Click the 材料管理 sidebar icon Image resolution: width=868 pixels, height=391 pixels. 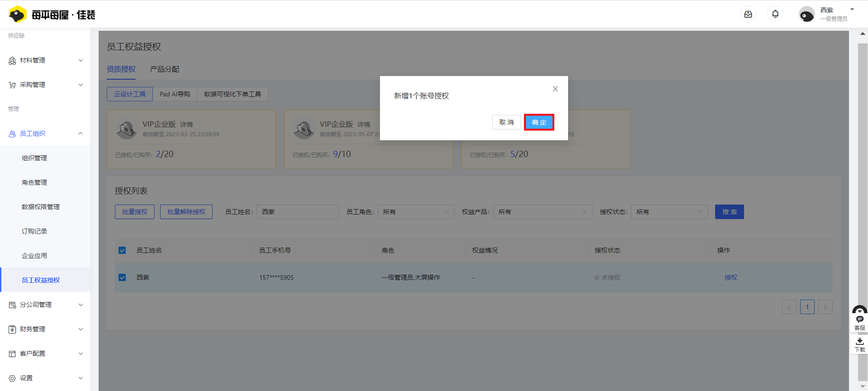[12, 61]
